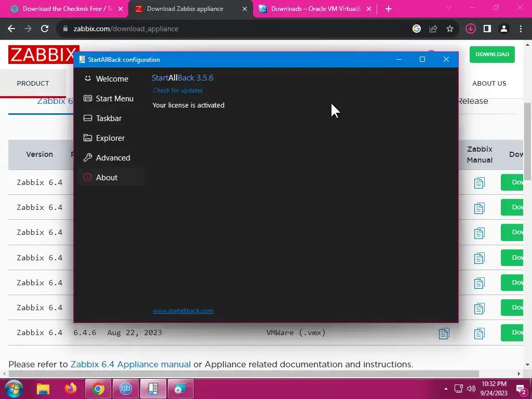Open Zabbix Manual icon in first row
The image size is (532, 399).
(479, 183)
